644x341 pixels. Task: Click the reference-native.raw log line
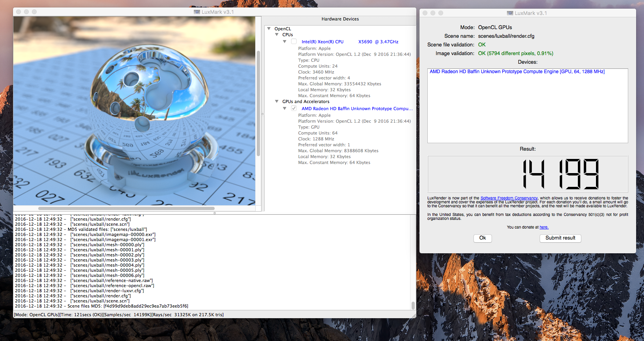point(84,280)
